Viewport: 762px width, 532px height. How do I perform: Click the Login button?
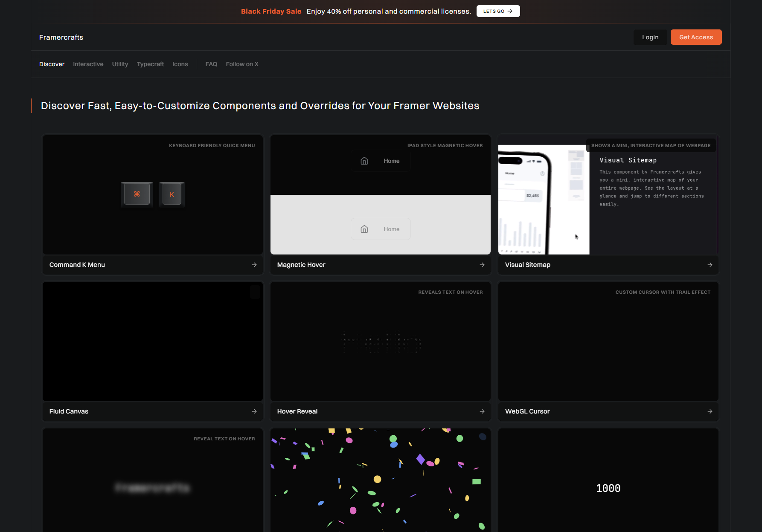point(650,37)
